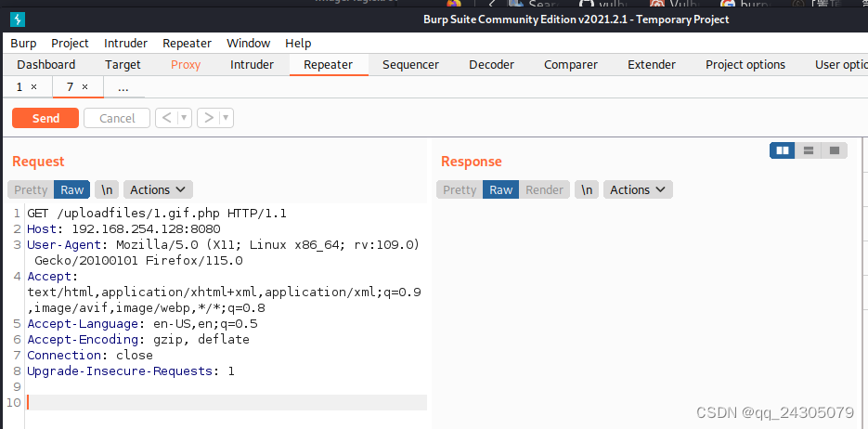Toggle \n display in Request pane

pyautogui.click(x=107, y=189)
